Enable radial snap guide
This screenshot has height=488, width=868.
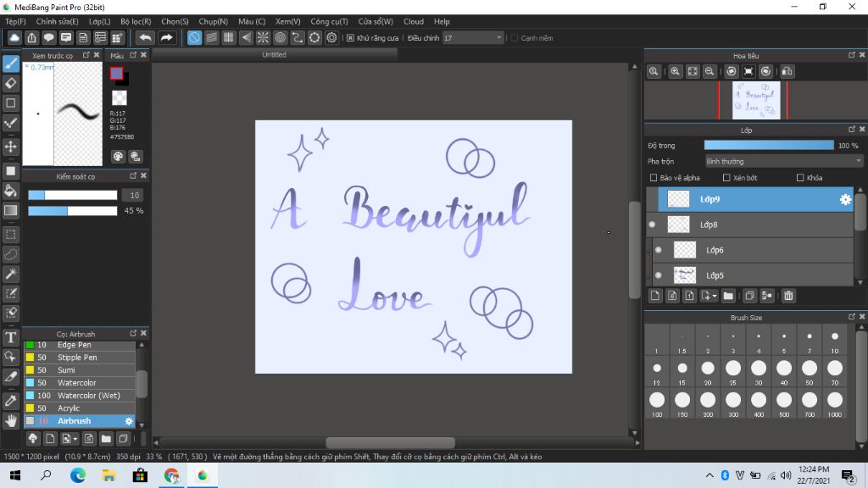263,37
